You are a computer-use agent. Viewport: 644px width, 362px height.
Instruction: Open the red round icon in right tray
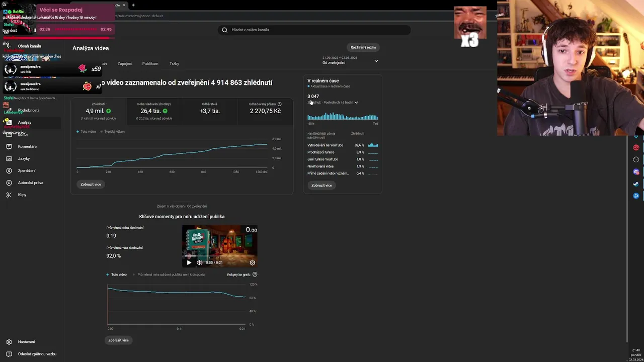(x=636, y=147)
